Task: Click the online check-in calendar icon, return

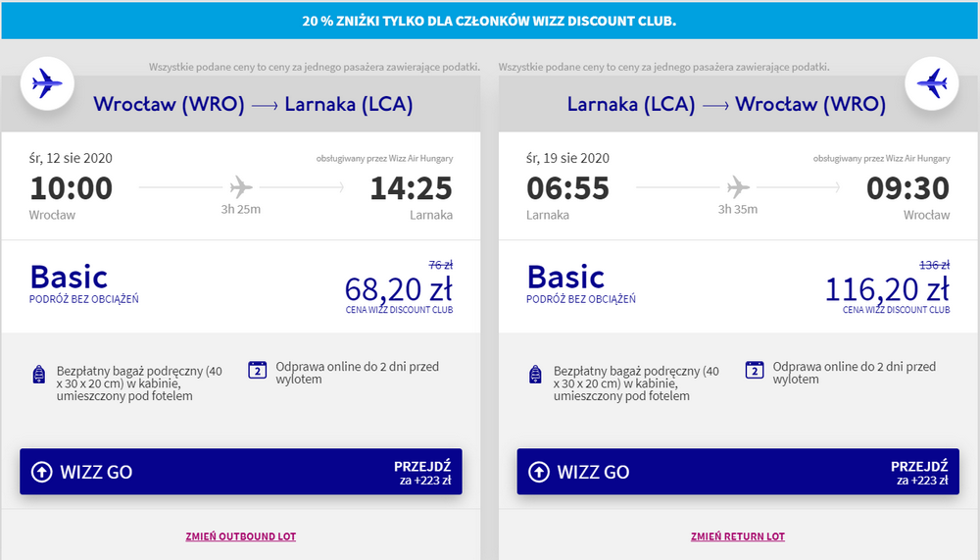Action: click(x=755, y=370)
